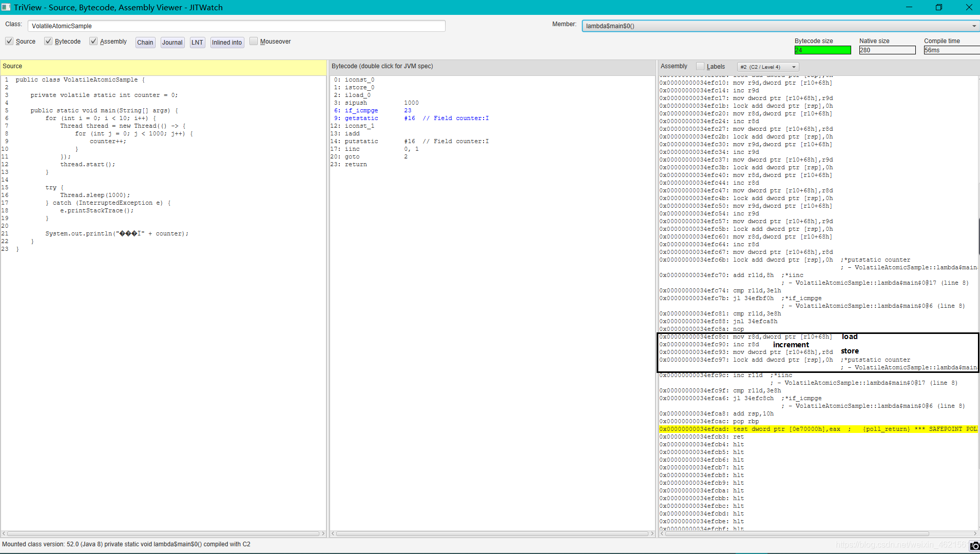Select bytecode line '23: return'

(x=349, y=164)
